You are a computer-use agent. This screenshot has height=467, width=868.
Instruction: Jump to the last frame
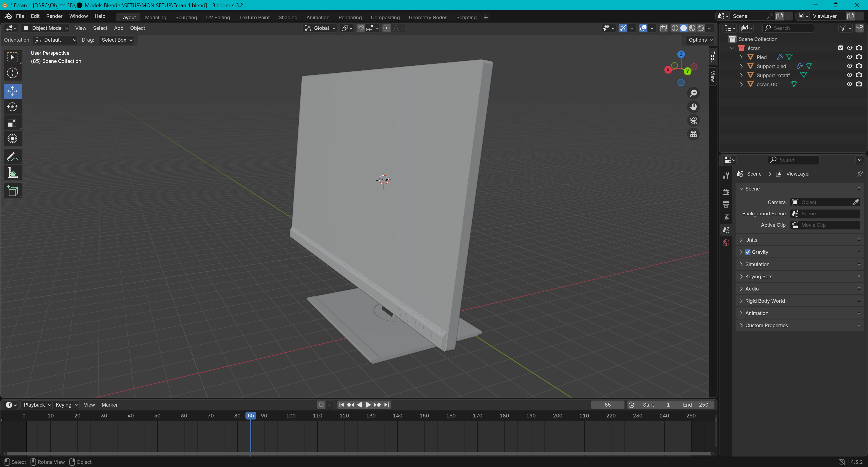(x=387, y=405)
